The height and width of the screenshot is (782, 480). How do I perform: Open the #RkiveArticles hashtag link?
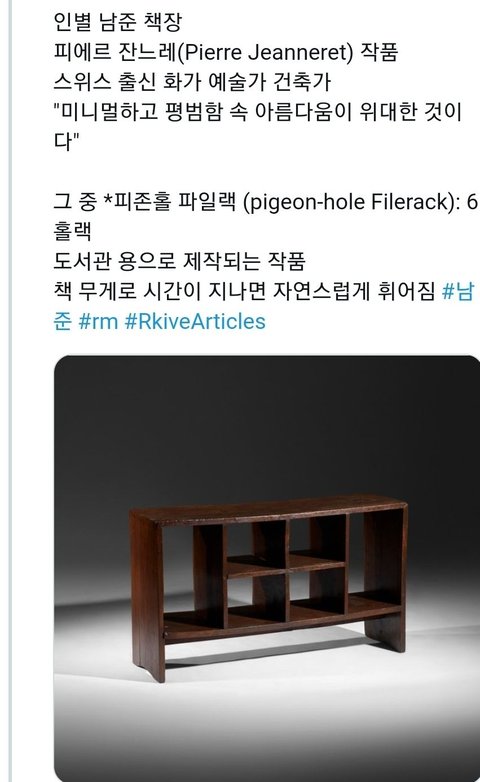coord(195,321)
